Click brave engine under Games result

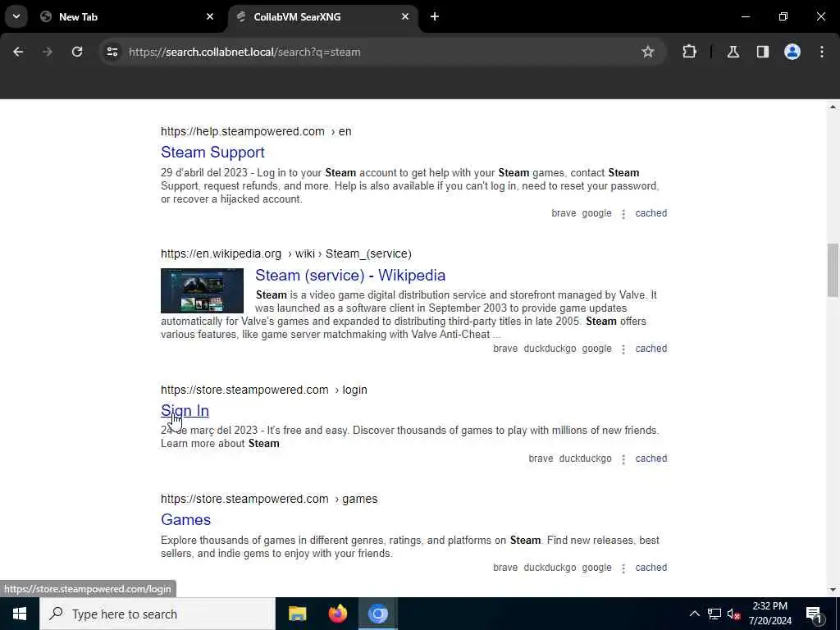(505, 568)
